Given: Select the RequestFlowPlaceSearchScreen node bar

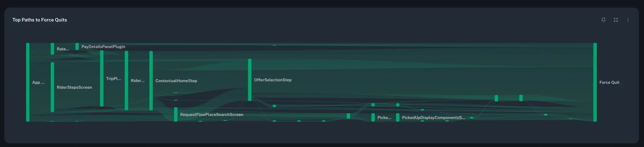Looking at the screenshot, I should click(176, 115).
